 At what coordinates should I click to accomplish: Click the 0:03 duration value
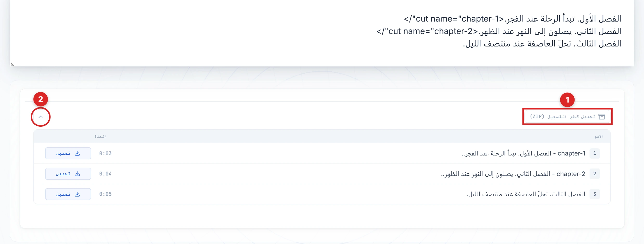click(105, 153)
